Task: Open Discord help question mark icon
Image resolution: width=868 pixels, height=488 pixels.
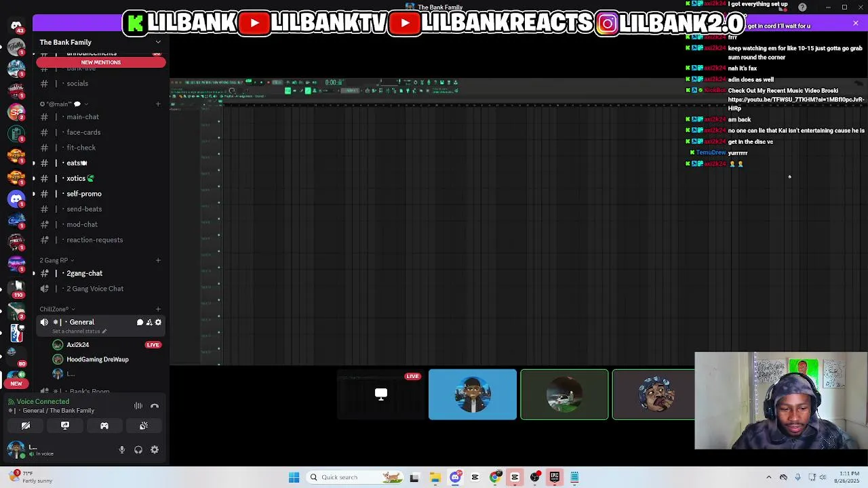Action: click(x=803, y=7)
